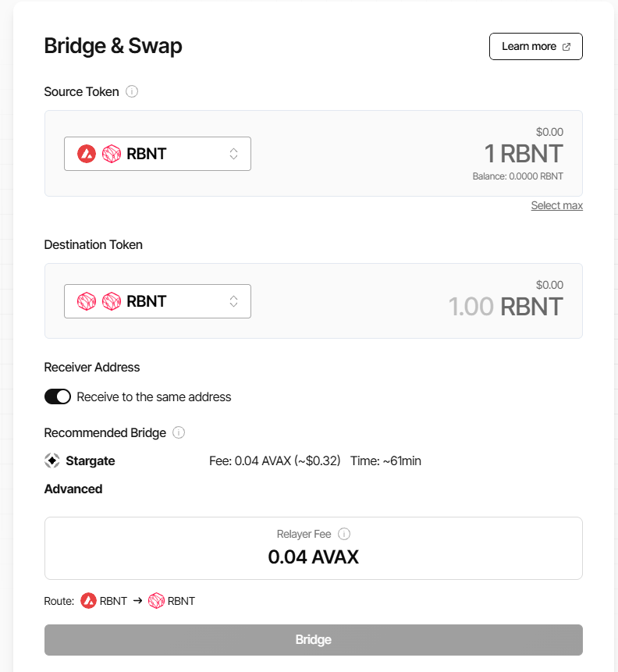Click destination RBNT icon in the Route row
618x672 pixels.
click(x=156, y=601)
